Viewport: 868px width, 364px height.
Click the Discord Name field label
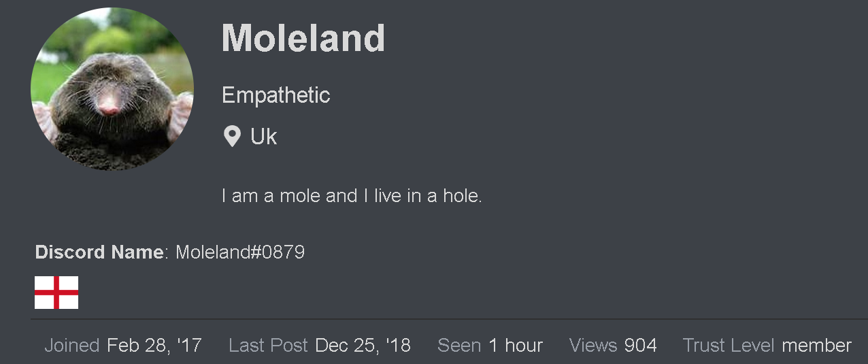tap(99, 252)
